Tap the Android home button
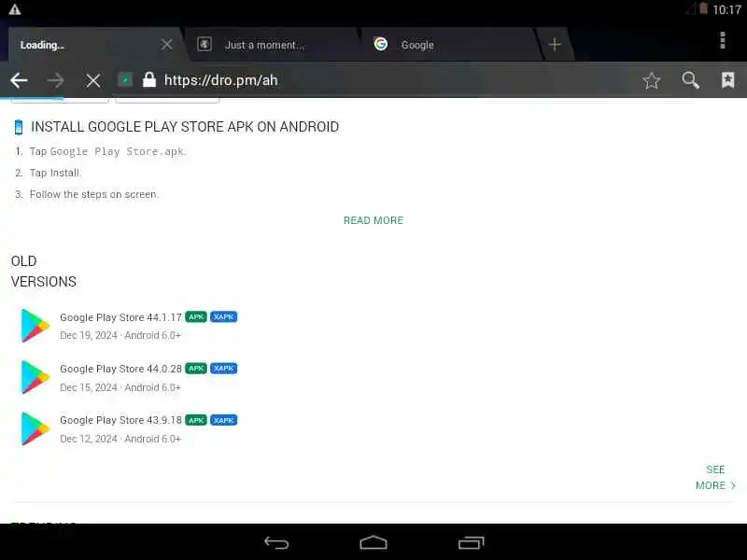Viewport: 747px width, 560px height. point(373,542)
